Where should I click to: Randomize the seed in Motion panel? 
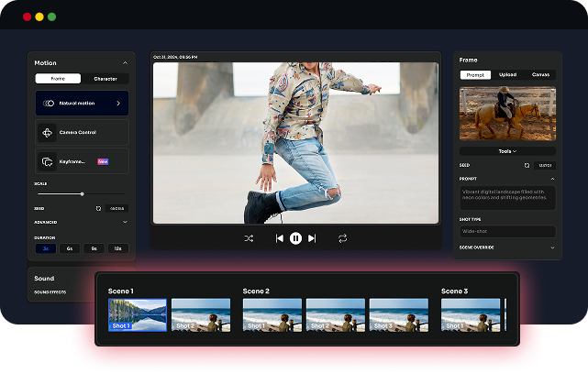tap(98, 208)
